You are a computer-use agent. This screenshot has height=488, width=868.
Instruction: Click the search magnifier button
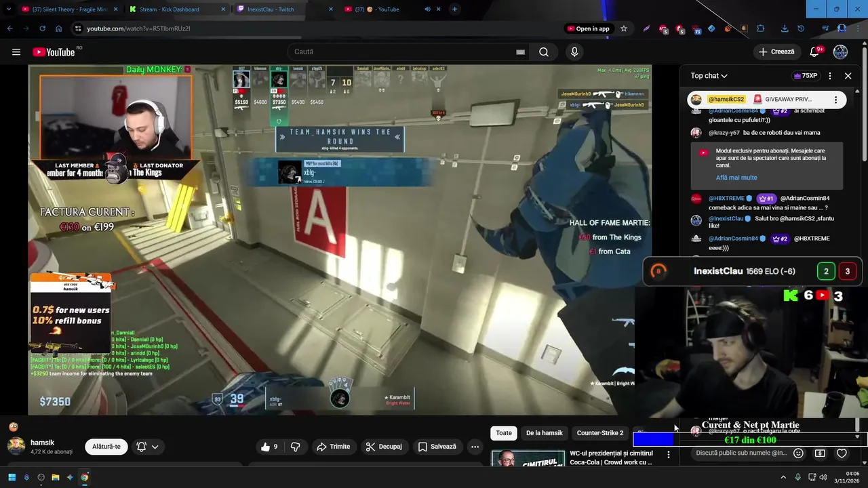[544, 52]
